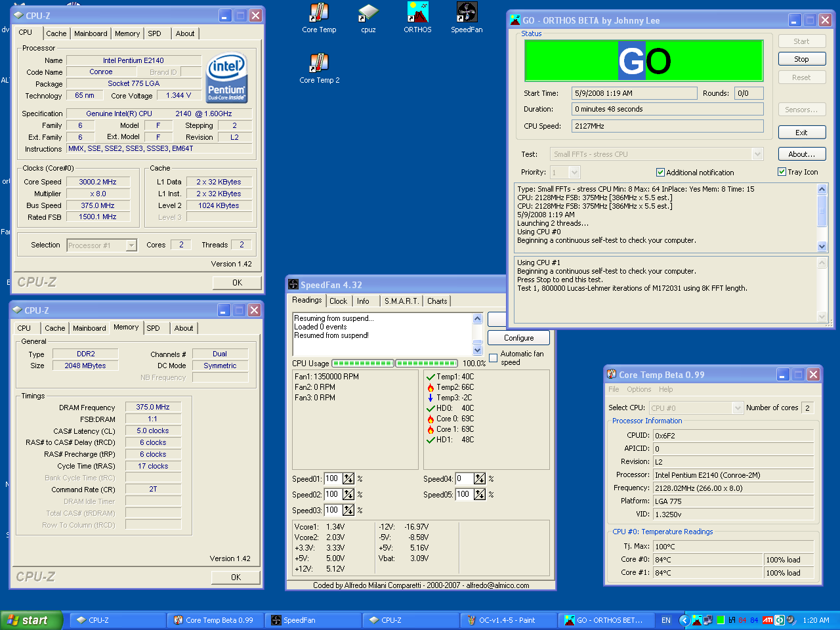
Task: Launch ORTHOS from the desktop icon
Action: (x=417, y=14)
